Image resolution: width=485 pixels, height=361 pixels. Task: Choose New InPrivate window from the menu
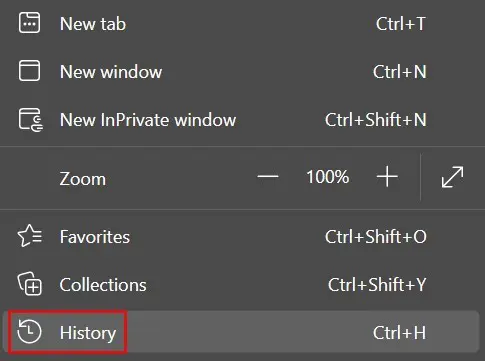click(x=242, y=120)
